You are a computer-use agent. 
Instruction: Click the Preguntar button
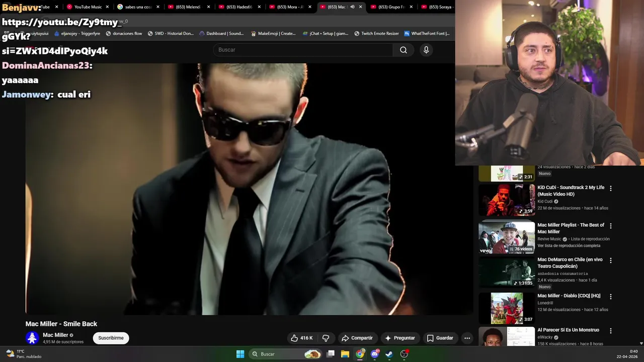[x=400, y=338]
